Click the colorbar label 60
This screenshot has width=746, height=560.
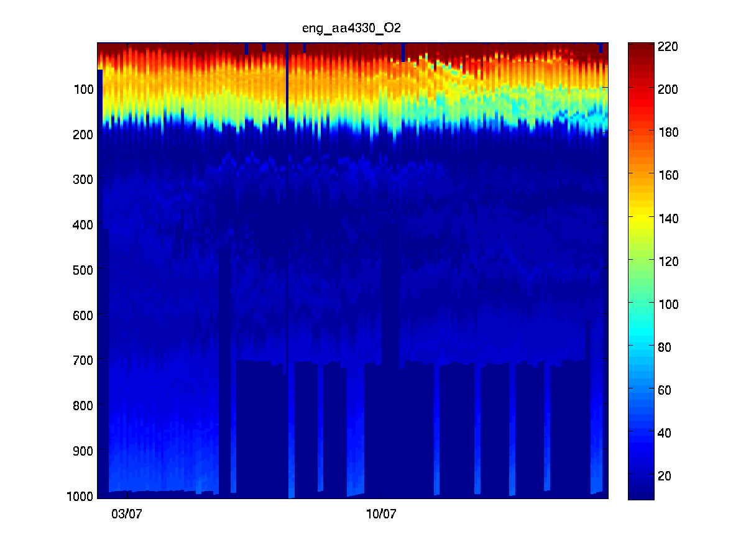coord(665,390)
